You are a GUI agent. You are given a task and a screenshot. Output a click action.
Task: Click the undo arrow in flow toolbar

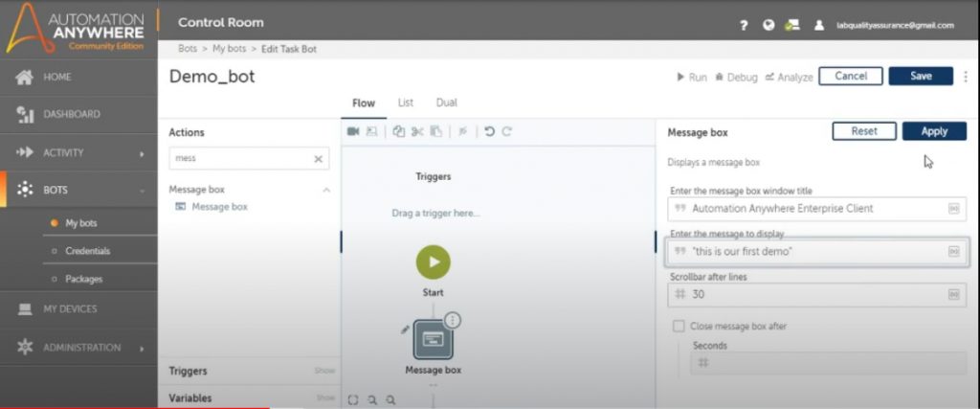click(x=489, y=131)
